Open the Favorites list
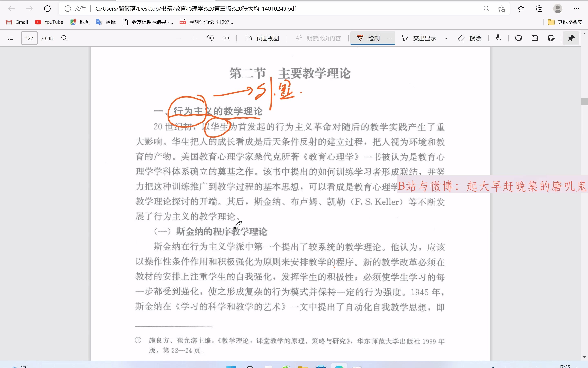 (x=521, y=9)
